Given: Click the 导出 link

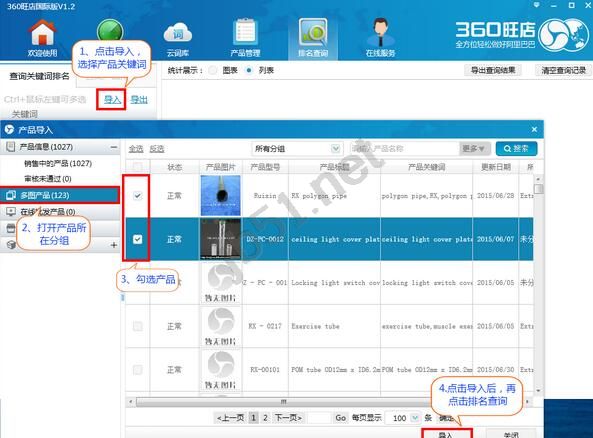Looking at the screenshot, I should click(139, 100).
